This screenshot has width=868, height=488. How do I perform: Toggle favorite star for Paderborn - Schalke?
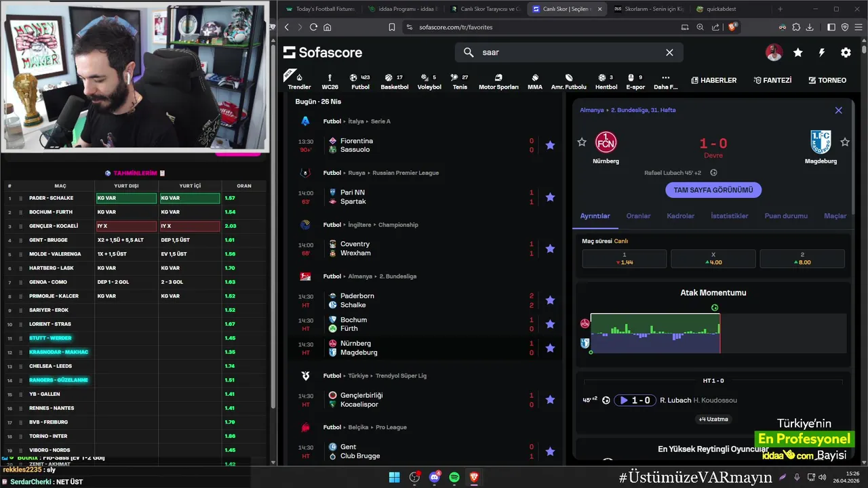click(x=550, y=300)
